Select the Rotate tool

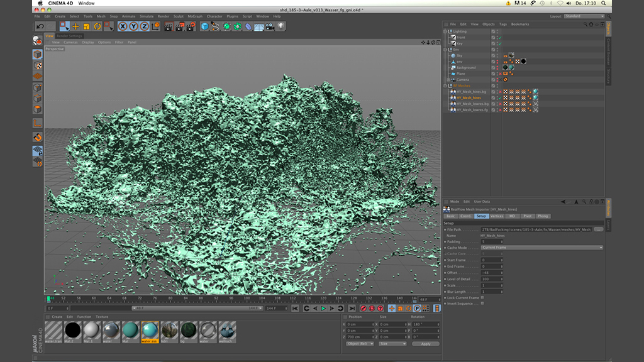point(97,26)
